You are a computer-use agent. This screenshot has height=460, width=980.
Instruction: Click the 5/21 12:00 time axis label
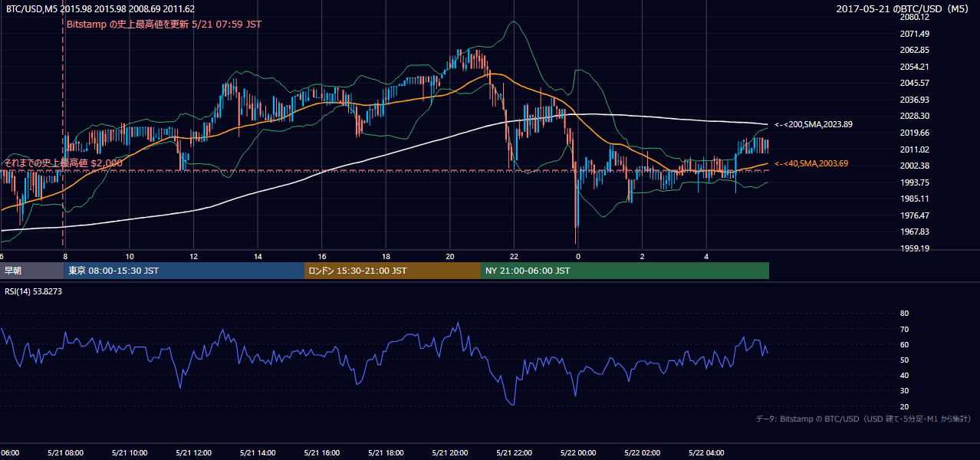coord(193,453)
